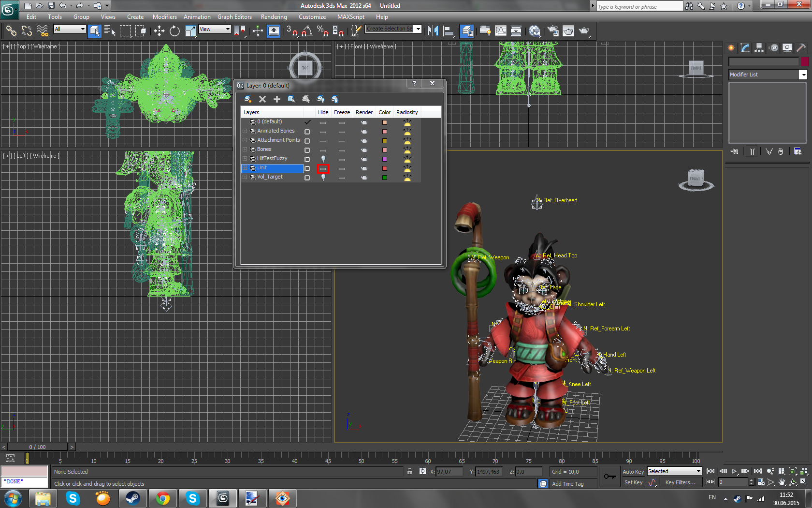The image size is (812, 508).
Task: Toggle the Hide state of Unit layer
Action: click(x=323, y=168)
